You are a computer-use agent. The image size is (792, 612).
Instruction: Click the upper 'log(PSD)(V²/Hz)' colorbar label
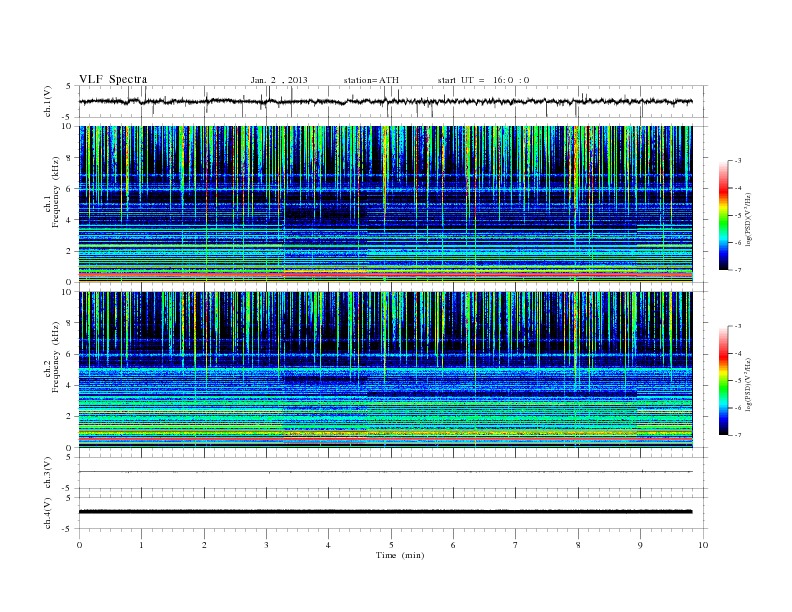click(x=748, y=219)
